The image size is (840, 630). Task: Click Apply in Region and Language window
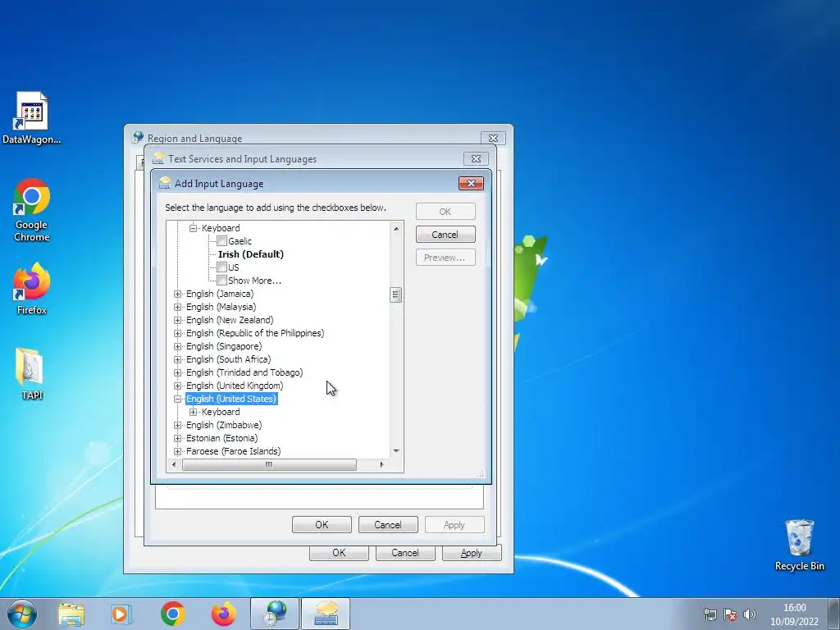point(472,553)
